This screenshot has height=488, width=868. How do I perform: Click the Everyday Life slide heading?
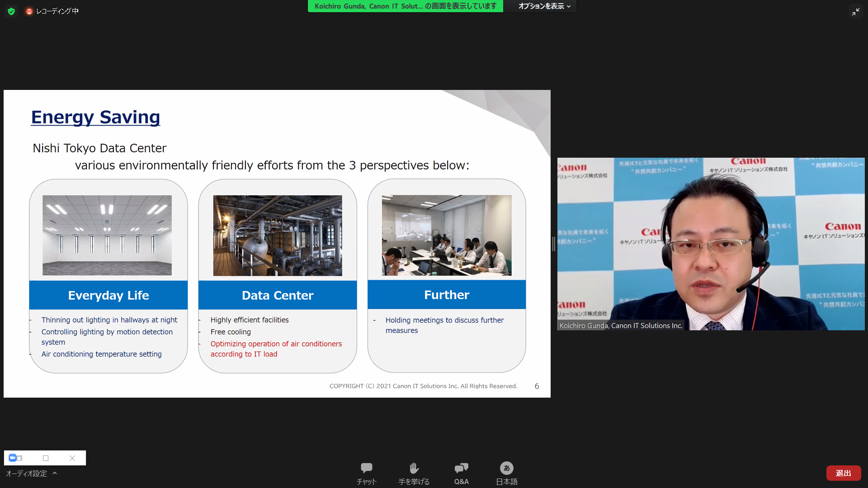(108, 295)
